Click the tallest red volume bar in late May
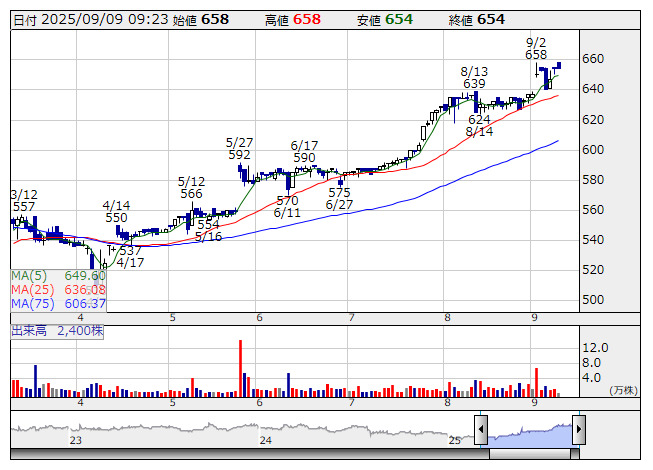The height and width of the screenshot is (470, 653). coord(240,368)
